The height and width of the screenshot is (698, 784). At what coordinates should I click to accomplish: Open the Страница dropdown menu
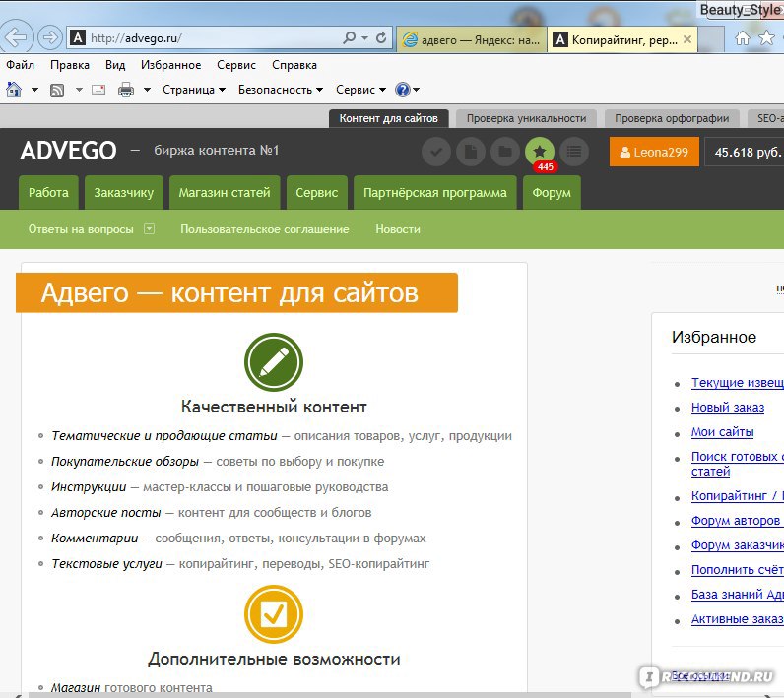(x=194, y=90)
